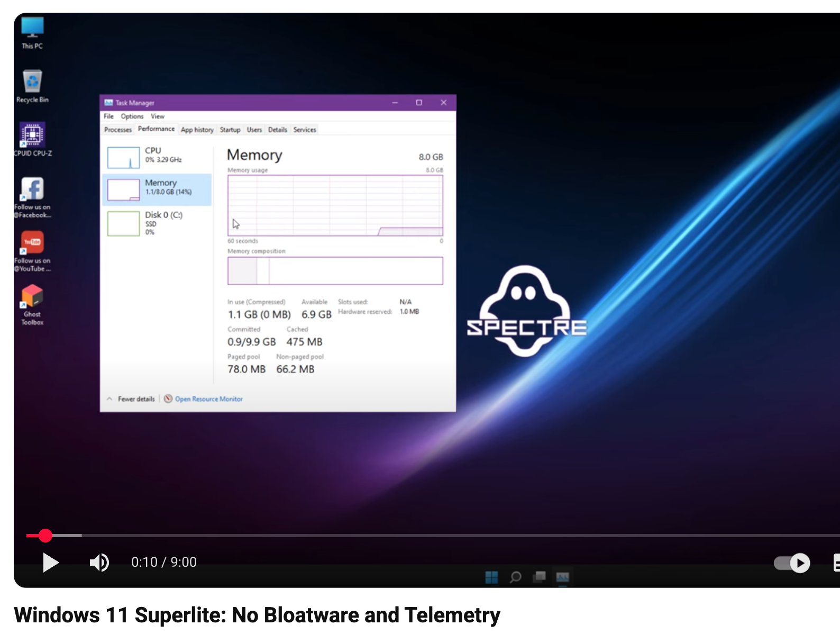Open the This PC desktop icon
840x634 pixels.
[x=32, y=33]
